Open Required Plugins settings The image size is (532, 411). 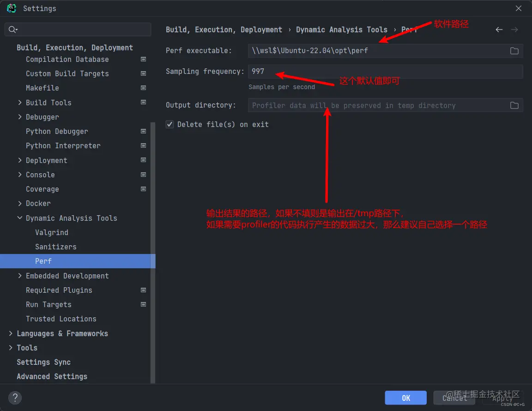click(x=59, y=290)
